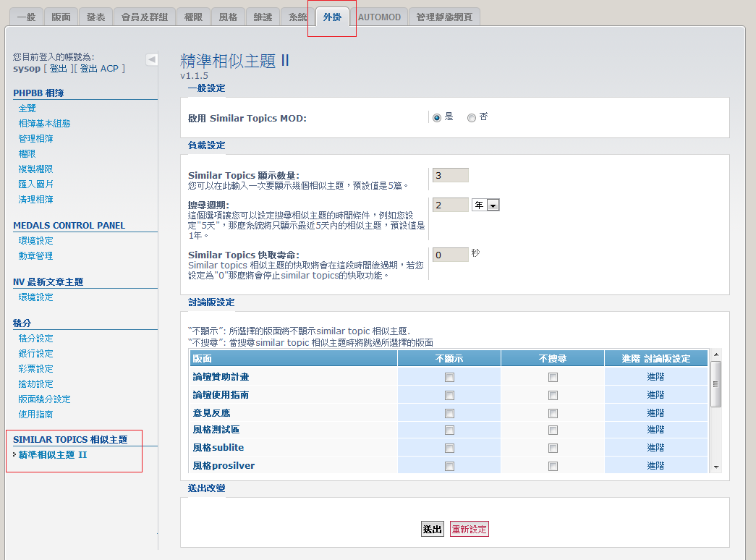756x560 pixels.
Task: Open 精準相似主題 II in sidebar
Action: tap(52, 455)
